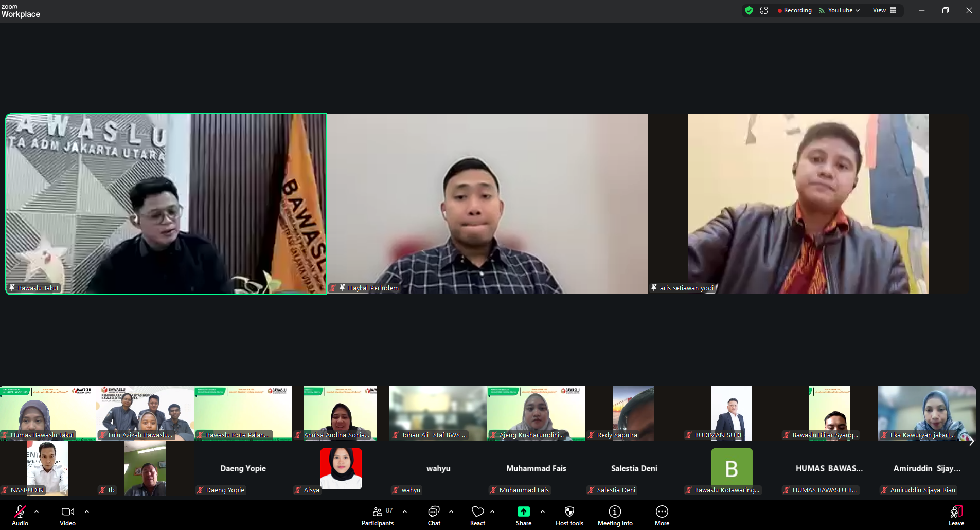The height and width of the screenshot is (530, 980).
Task: Toggle camera with Video button
Action: [x=67, y=516]
